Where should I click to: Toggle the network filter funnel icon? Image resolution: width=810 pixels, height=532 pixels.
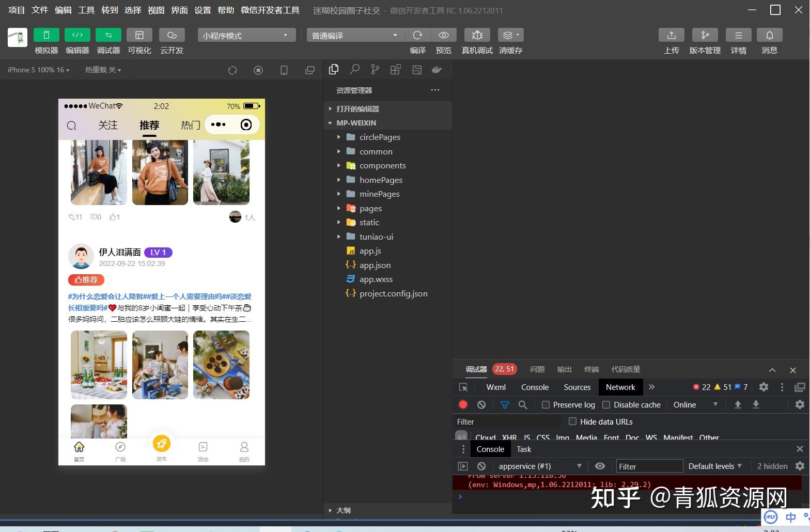505,405
